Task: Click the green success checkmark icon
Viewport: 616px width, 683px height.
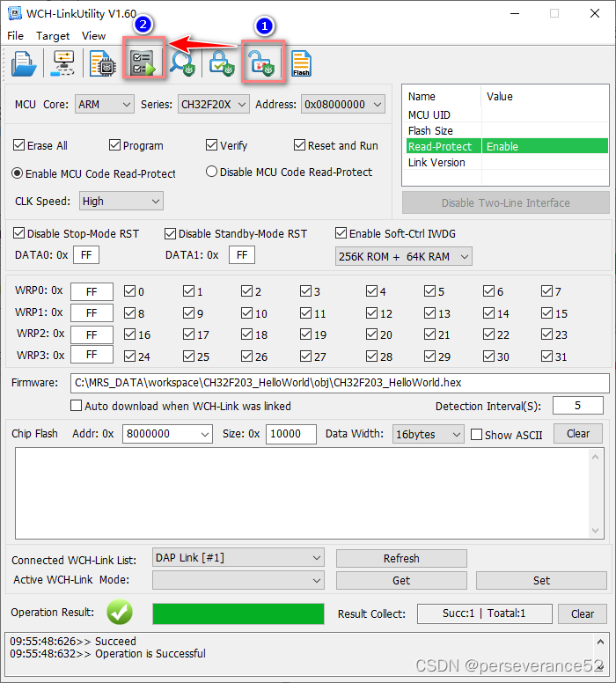Action: coord(120,612)
